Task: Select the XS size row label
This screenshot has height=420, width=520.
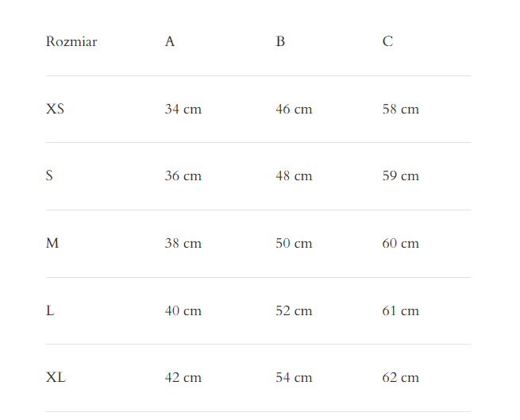Action: coord(55,109)
